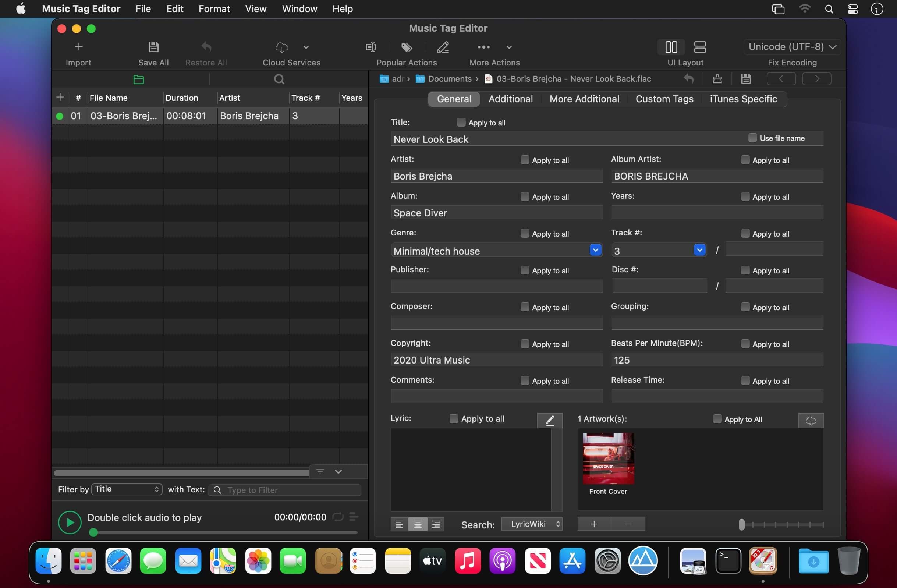Add artwork with plus button
The width and height of the screenshot is (897, 588).
[594, 524]
